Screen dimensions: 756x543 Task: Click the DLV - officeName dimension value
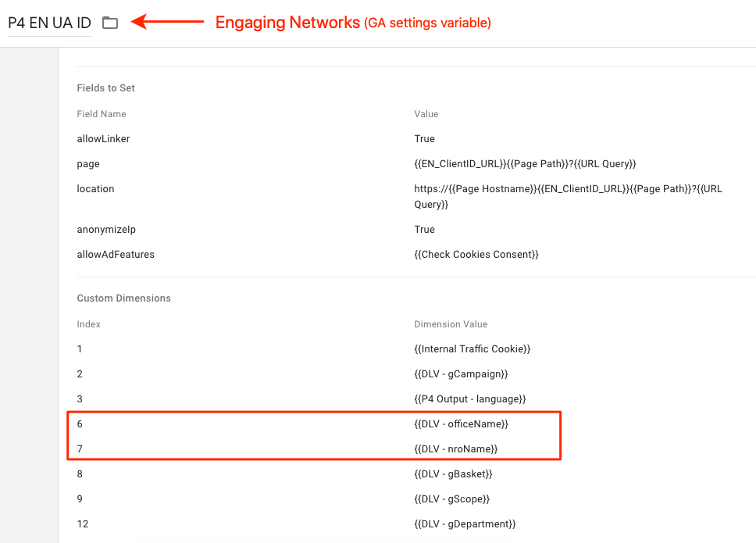point(461,424)
